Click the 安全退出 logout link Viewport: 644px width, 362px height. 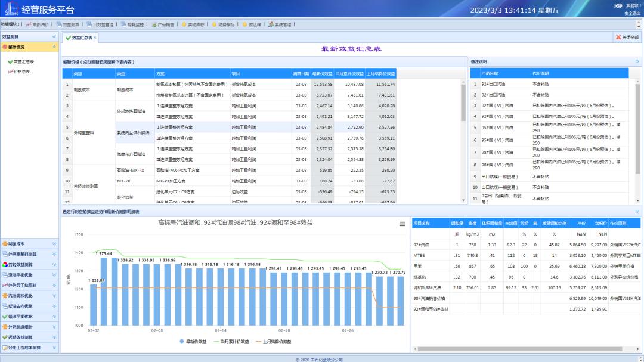pyautogui.click(x=632, y=13)
